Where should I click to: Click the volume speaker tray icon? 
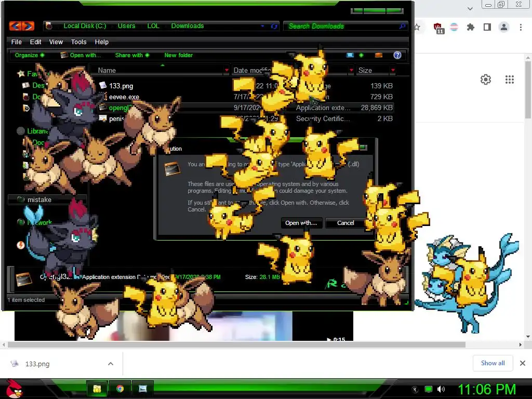[x=441, y=389]
